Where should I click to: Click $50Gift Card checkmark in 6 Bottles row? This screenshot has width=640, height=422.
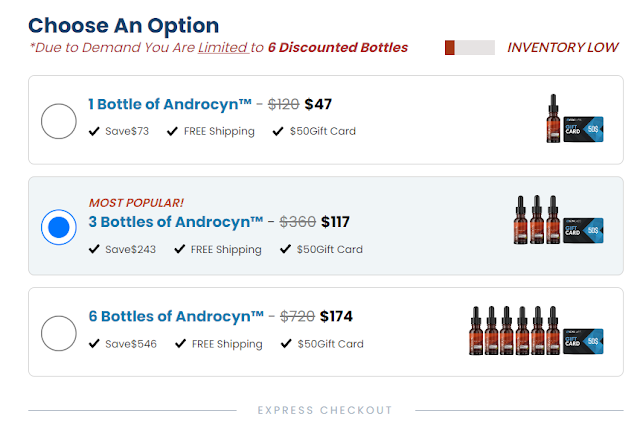(x=285, y=343)
